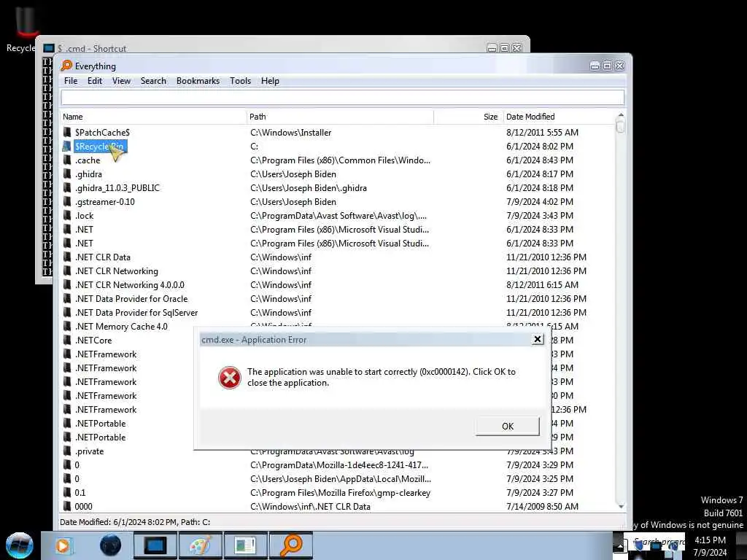
Task: Click date 8/12/2011 5:55 AM cell
Action: click(x=542, y=133)
